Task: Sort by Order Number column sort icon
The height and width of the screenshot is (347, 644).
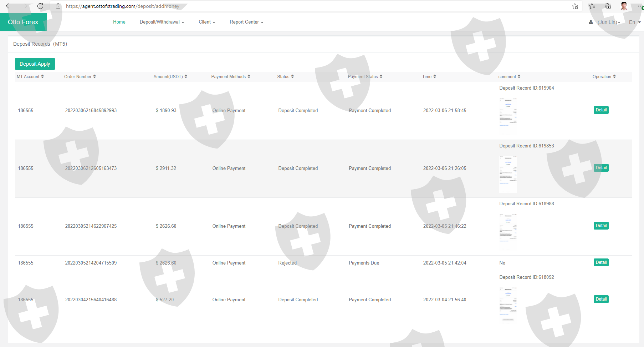Action: tap(94, 76)
